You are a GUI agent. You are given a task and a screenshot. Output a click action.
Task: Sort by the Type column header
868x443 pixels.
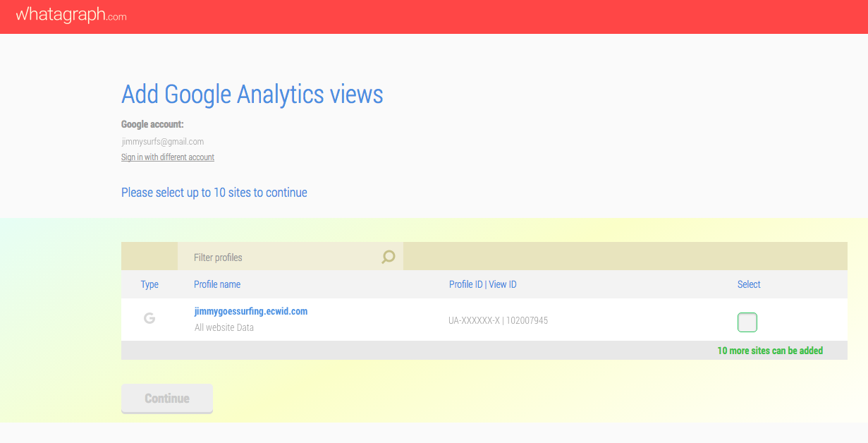point(149,284)
